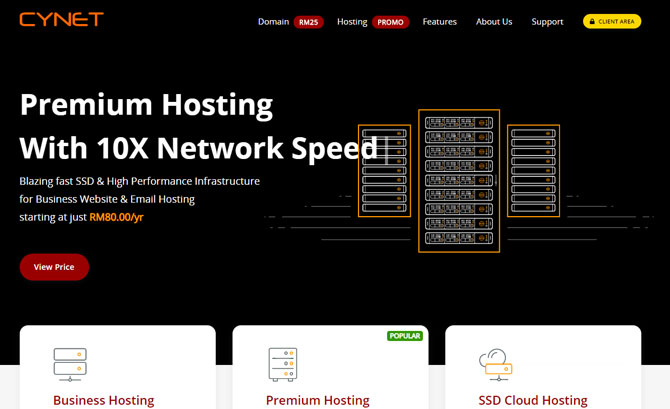Open the Hosting menu item

352,22
